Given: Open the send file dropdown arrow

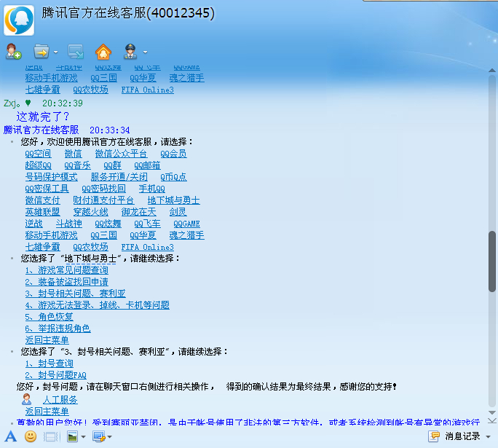Looking at the screenshot, I should (x=55, y=52).
